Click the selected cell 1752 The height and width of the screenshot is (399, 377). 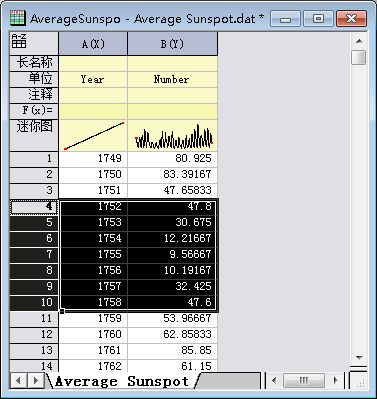93,207
